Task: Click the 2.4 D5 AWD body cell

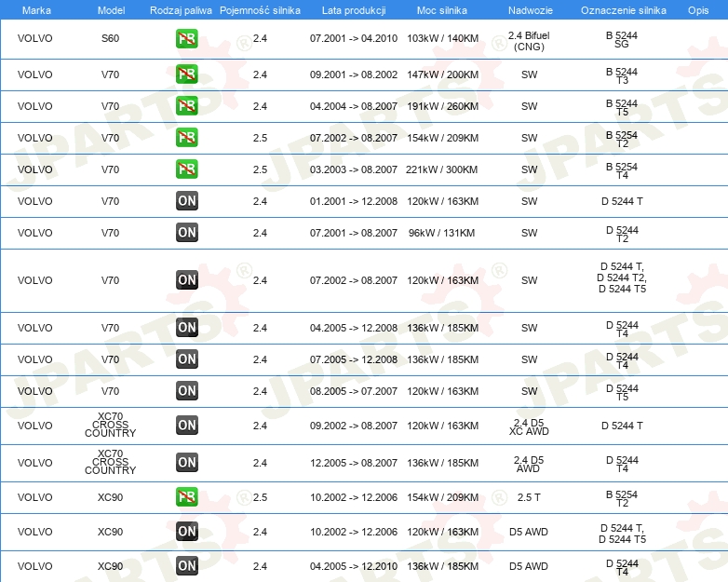Action: click(529, 464)
